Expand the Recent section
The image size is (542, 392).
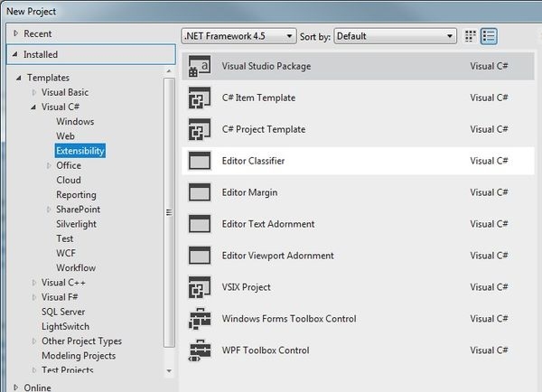click(15, 33)
